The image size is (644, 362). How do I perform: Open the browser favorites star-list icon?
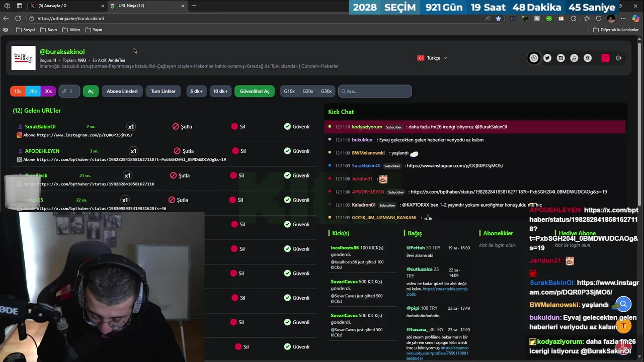(586, 18)
